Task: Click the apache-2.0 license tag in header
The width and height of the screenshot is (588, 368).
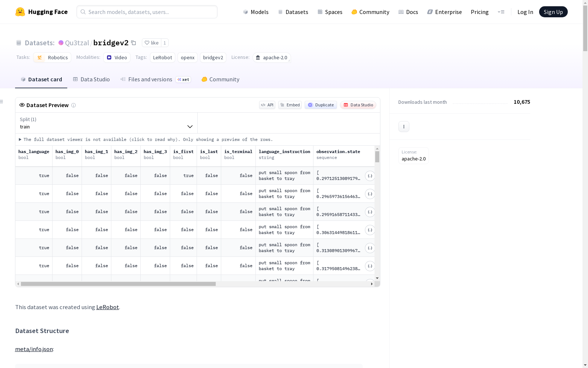Action: point(272,57)
